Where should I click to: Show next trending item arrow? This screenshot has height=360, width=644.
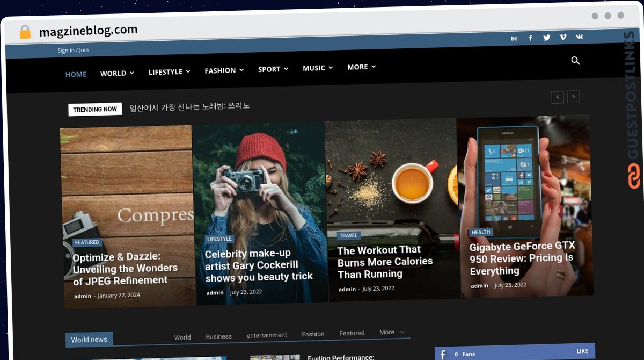point(574,97)
